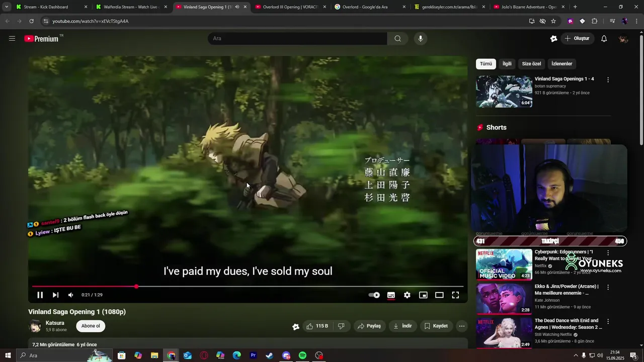The image size is (644, 362).
Task: Switch to Walferdia Stream tab
Action: tap(132, 7)
